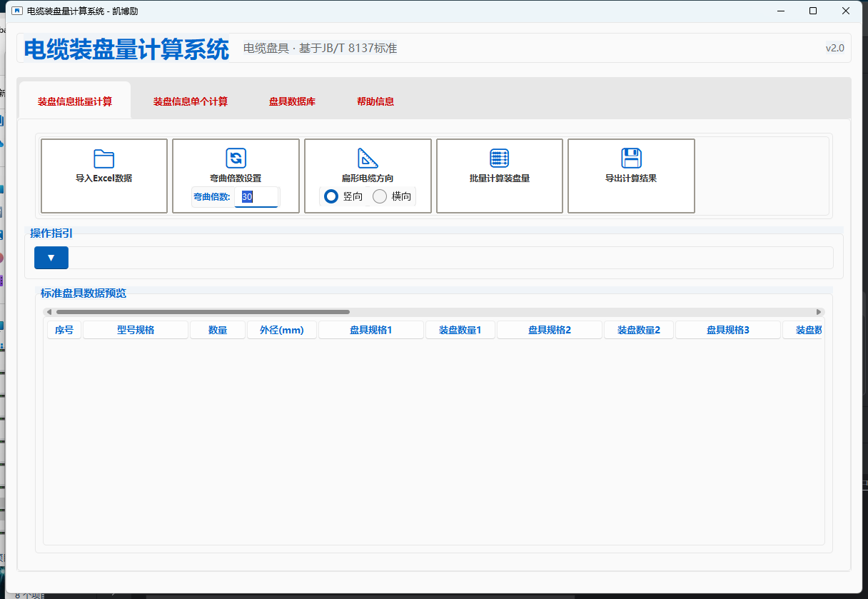Click the ruler triangle icon for 扁形电缆方向

(x=368, y=158)
